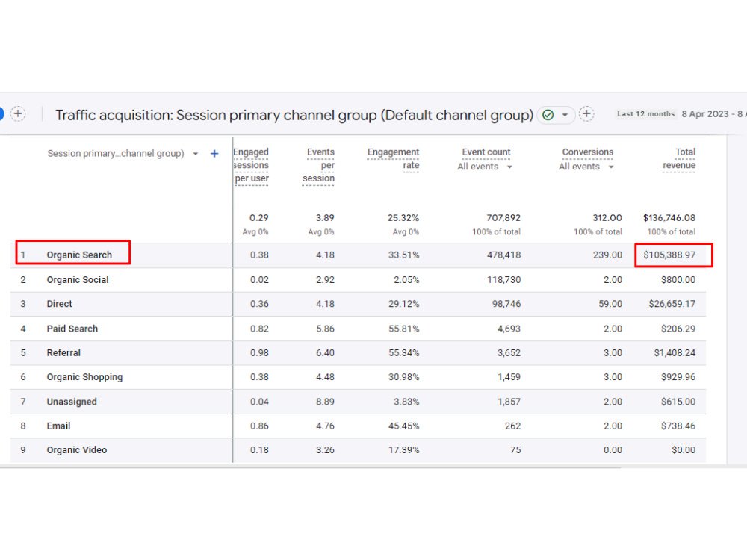Select the Organic Search row label
Viewport: 747px width, 560px height.
79,255
